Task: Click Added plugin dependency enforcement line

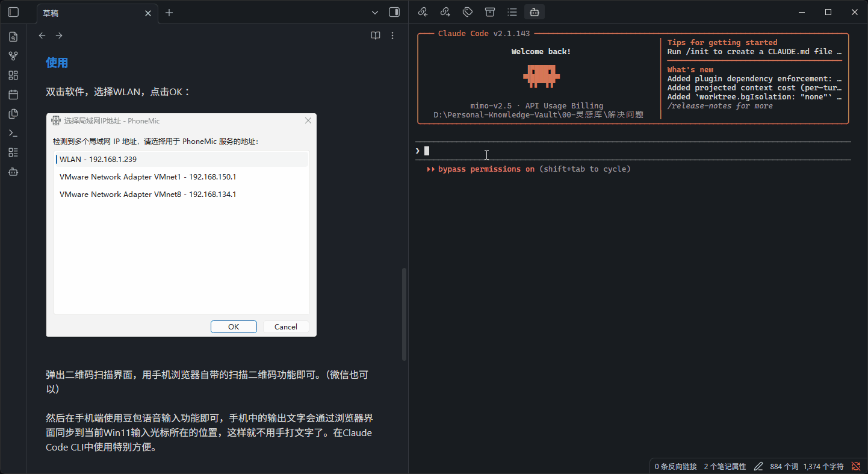Action: (755, 79)
